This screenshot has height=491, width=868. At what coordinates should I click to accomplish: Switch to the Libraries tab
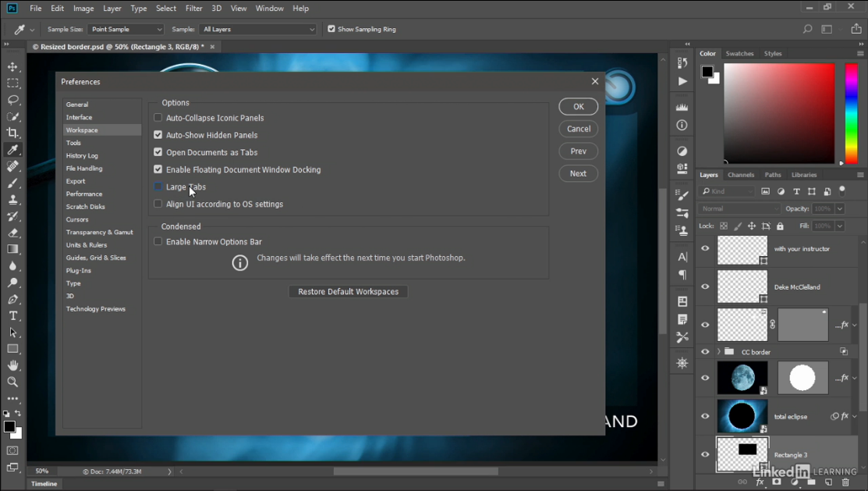pos(804,175)
